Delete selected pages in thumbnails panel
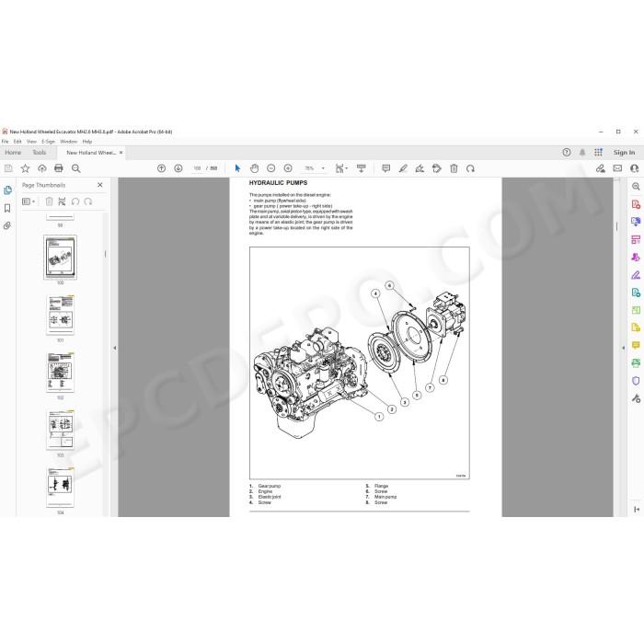 (49, 201)
